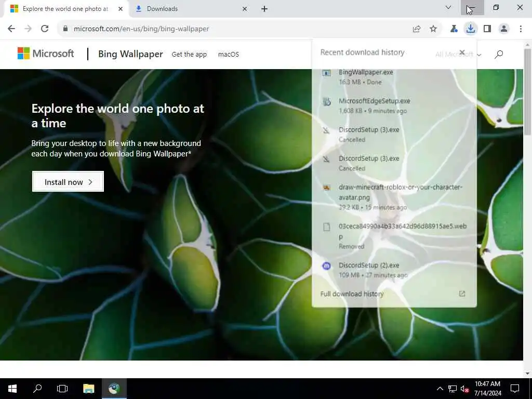Reload the current page
Image resolution: width=532 pixels, height=399 pixels.
45,29
